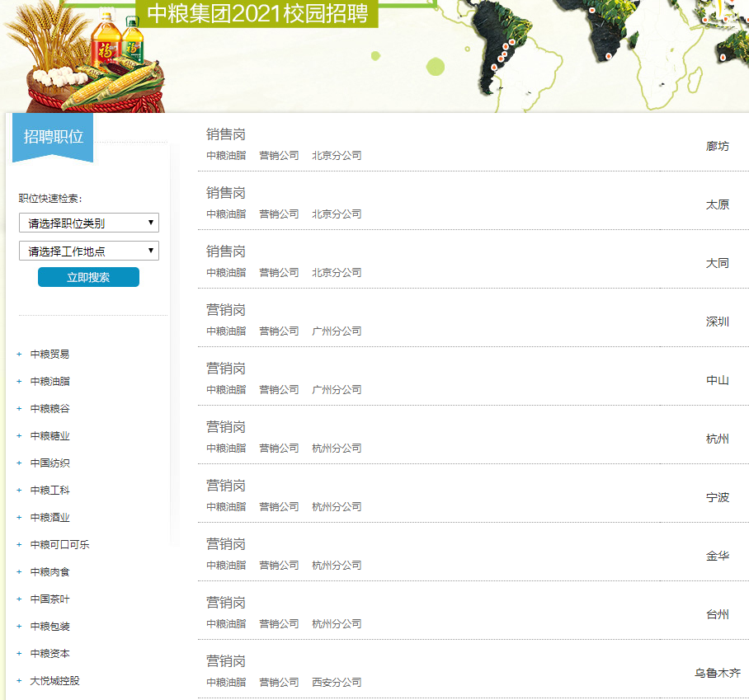This screenshot has width=749, height=700.
Task: Expand the plus icon beside 中粮粮谷
Action: click(19, 409)
